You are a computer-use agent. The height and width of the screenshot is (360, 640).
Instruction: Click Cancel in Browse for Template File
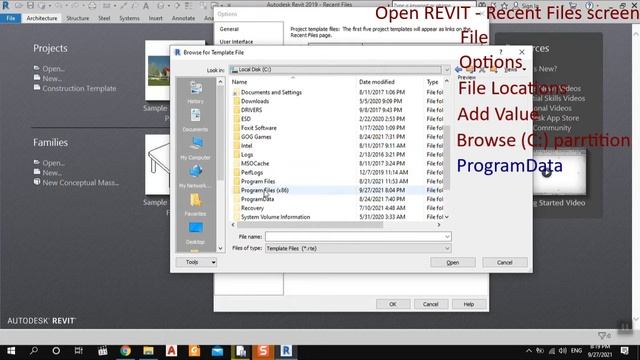click(504, 262)
